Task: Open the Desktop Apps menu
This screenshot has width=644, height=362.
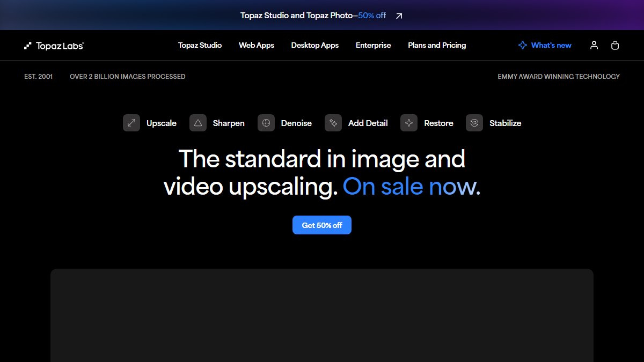Action: point(315,46)
